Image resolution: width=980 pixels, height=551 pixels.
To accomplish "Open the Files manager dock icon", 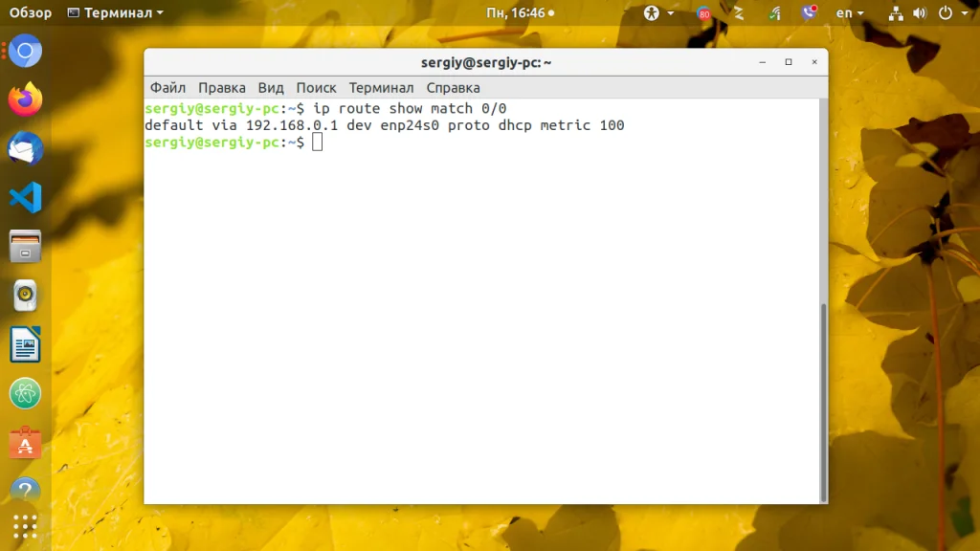I will (25, 246).
